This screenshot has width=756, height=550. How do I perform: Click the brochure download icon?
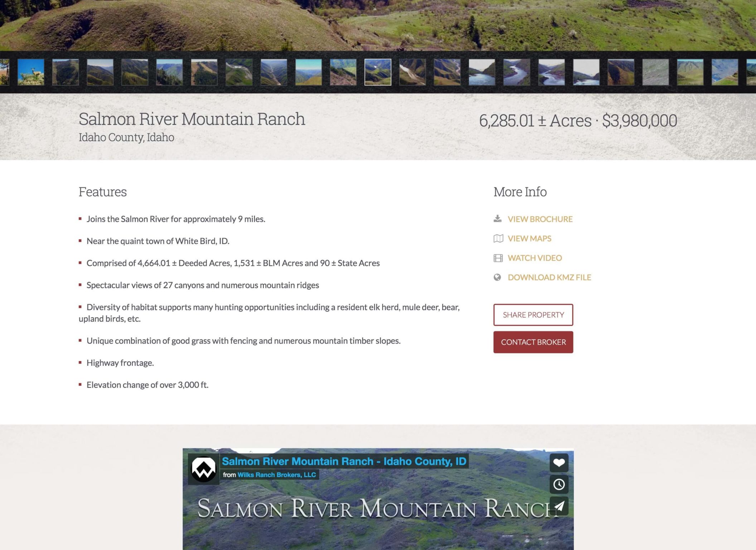pyautogui.click(x=498, y=219)
